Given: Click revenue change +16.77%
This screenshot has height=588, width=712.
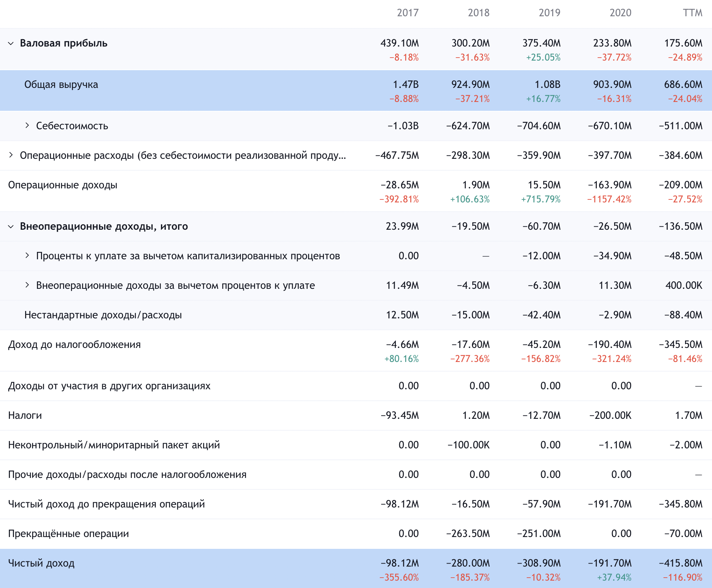Looking at the screenshot, I should 543,99.
